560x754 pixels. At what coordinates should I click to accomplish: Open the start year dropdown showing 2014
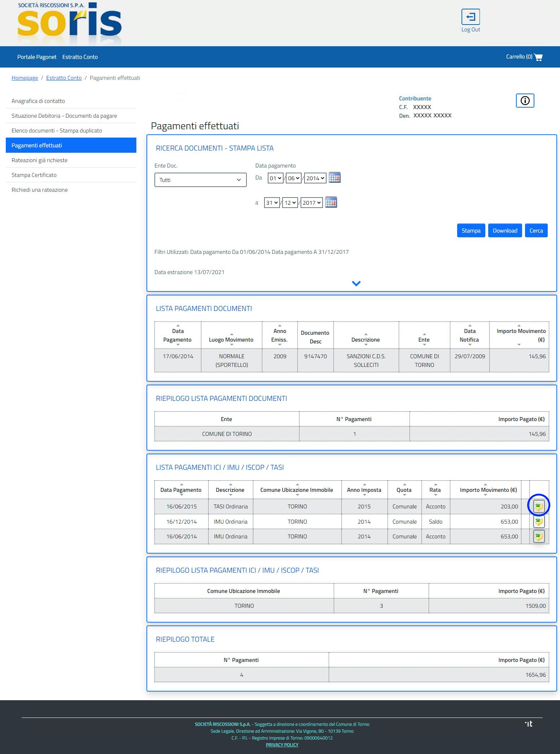coord(315,178)
